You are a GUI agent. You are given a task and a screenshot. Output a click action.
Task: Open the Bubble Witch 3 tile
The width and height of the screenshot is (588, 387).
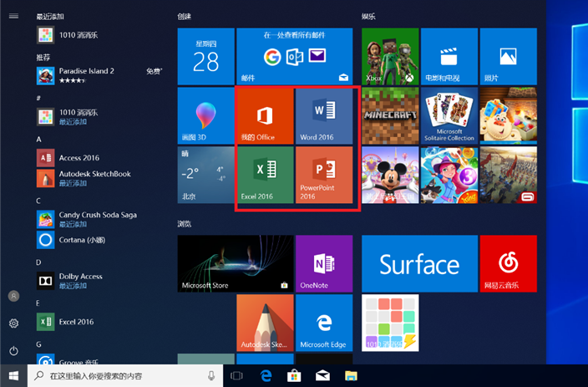click(x=449, y=175)
